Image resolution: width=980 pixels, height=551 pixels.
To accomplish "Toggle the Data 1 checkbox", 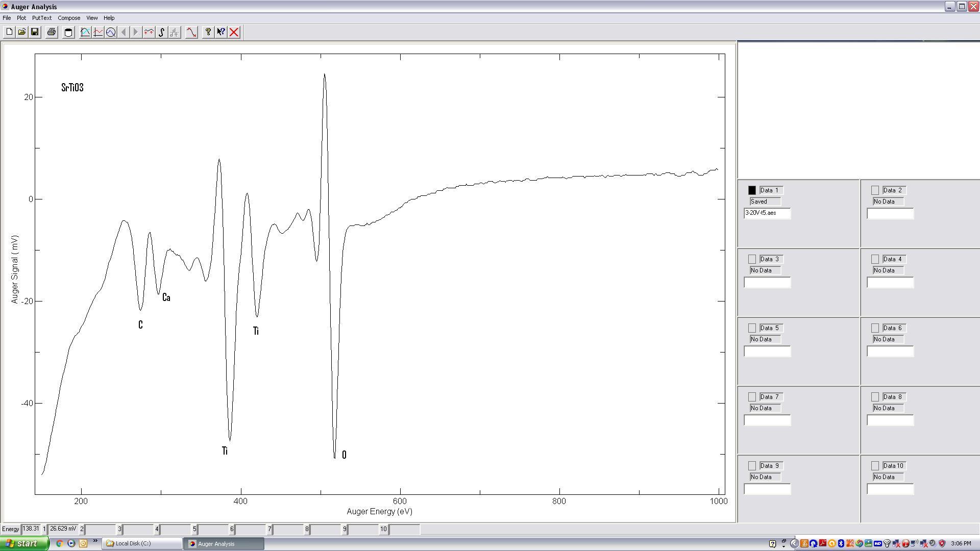I will [752, 190].
